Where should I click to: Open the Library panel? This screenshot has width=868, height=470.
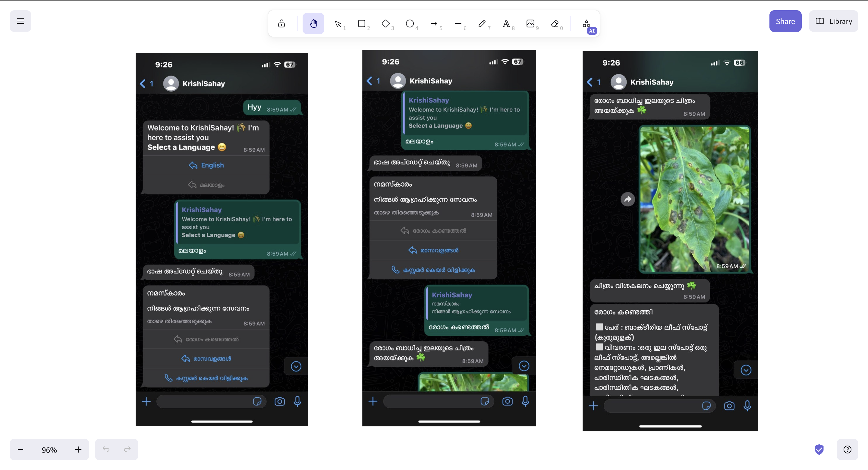pos(833,21)
